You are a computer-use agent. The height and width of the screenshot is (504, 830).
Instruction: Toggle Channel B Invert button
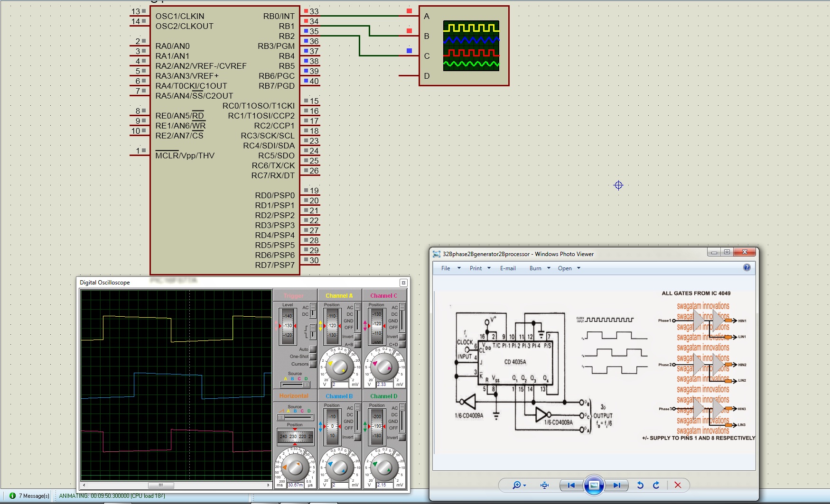pos(357,437)
